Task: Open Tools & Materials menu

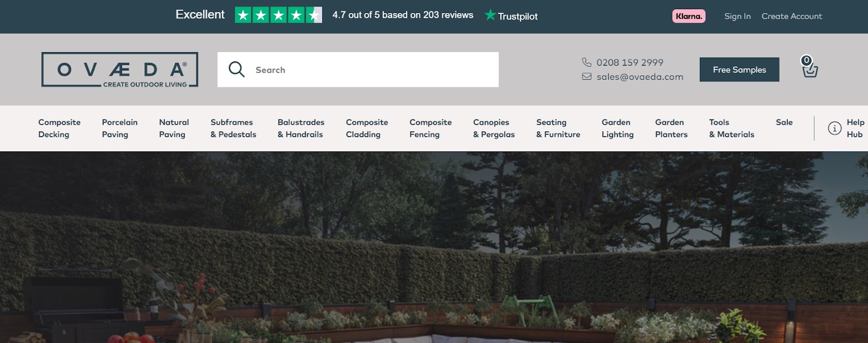Action: click(x=731, y=128)
